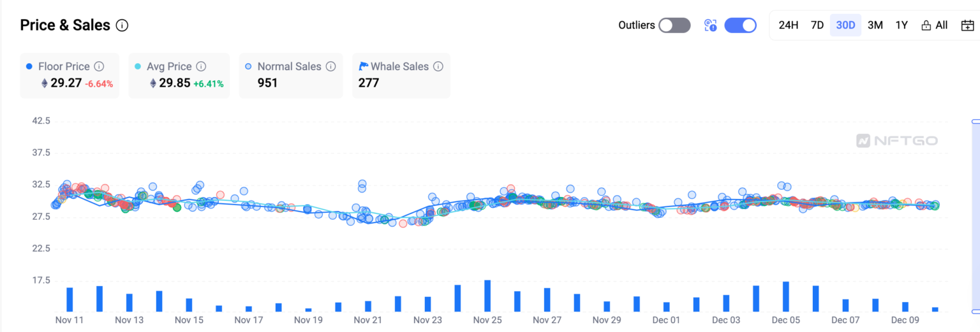Image resolution: width=980 pixels, height=332 pixels.
Task: Click the Price & Sales info icon
Action: pos(122,25)
